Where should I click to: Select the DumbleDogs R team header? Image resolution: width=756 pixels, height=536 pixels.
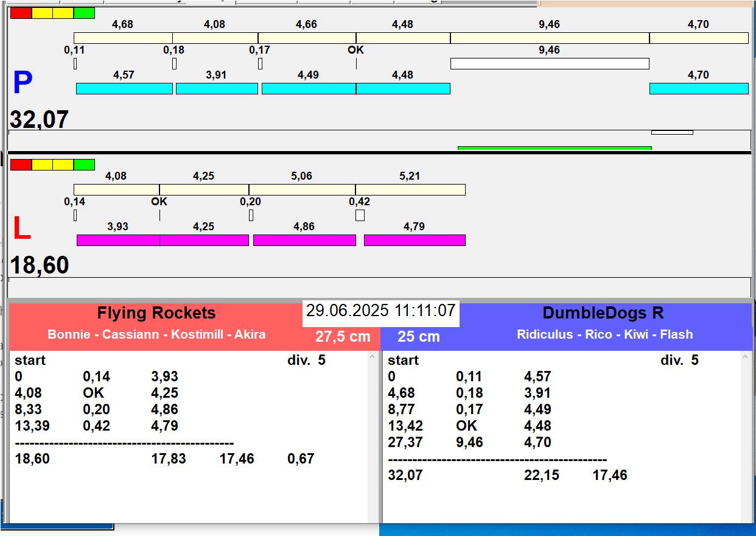tap(603, 313)
